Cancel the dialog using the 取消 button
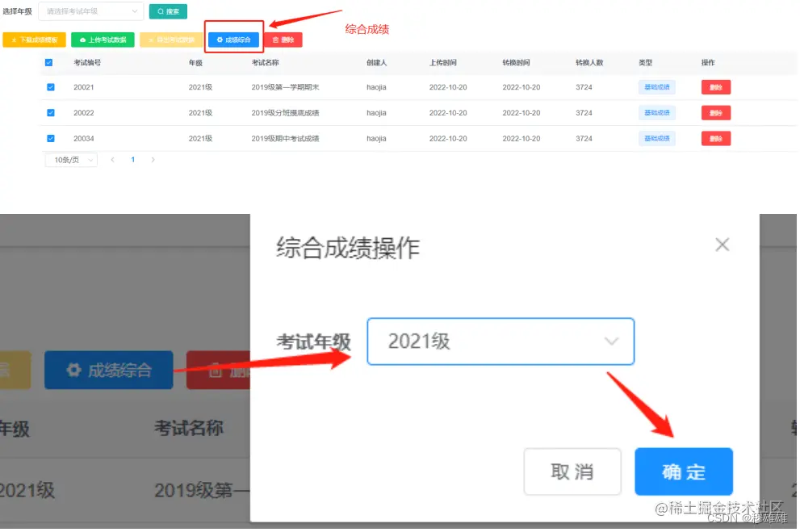 (x=572, y=471)
